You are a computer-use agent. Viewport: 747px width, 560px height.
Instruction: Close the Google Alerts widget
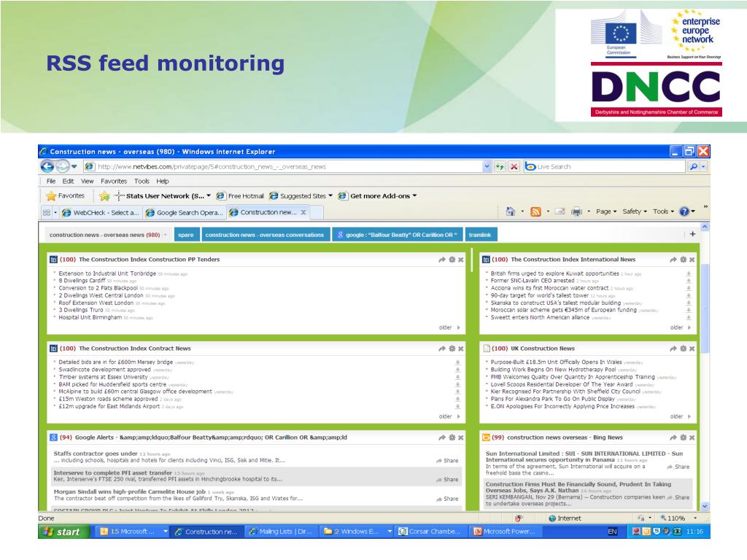pos(461,437)
